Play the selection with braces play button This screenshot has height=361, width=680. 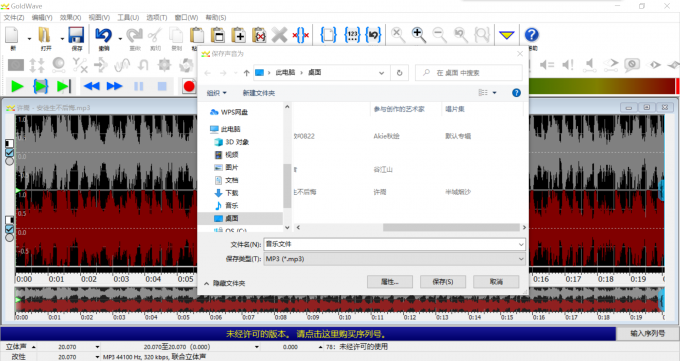click(40, 86)
